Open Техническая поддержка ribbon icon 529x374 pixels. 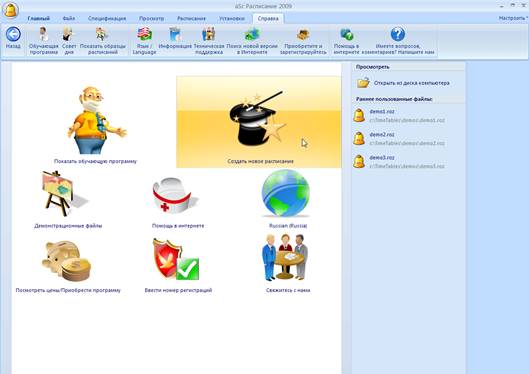pyautogui.click(x=208, y=34)
